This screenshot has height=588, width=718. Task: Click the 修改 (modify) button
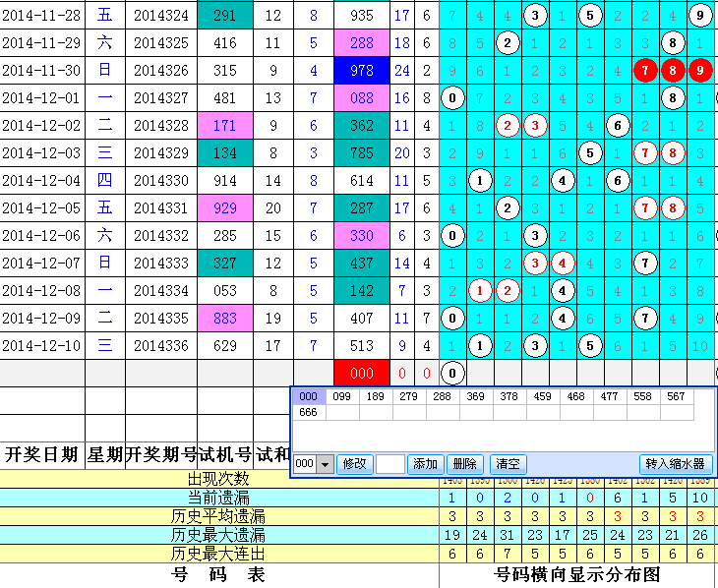tap(354, 464)
